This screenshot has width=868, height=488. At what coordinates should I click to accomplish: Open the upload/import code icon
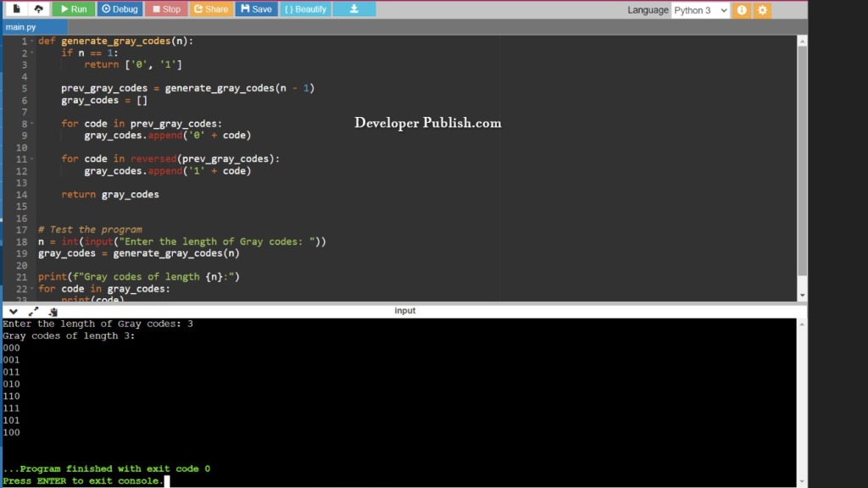coord(38,8)
